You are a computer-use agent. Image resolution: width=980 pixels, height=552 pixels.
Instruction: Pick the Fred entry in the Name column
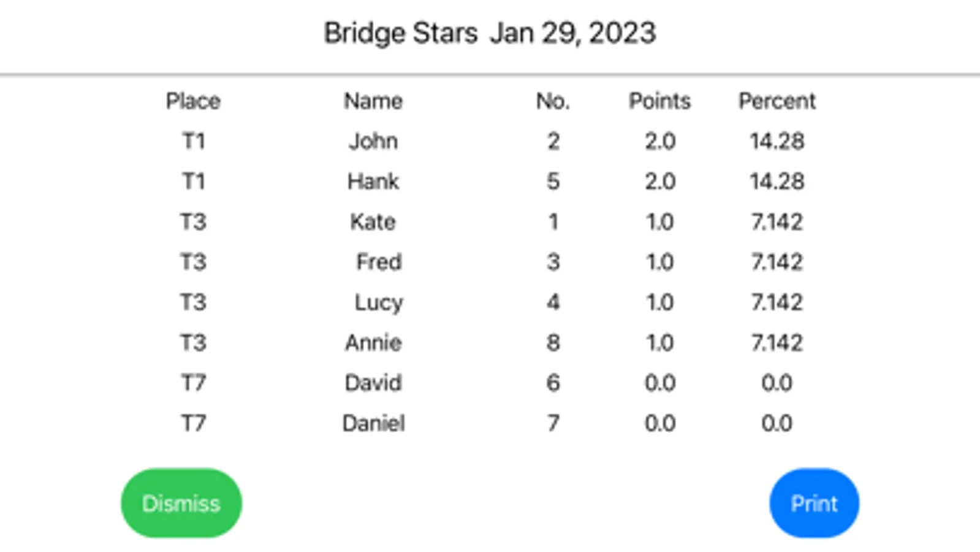click(x=379, y=263)
